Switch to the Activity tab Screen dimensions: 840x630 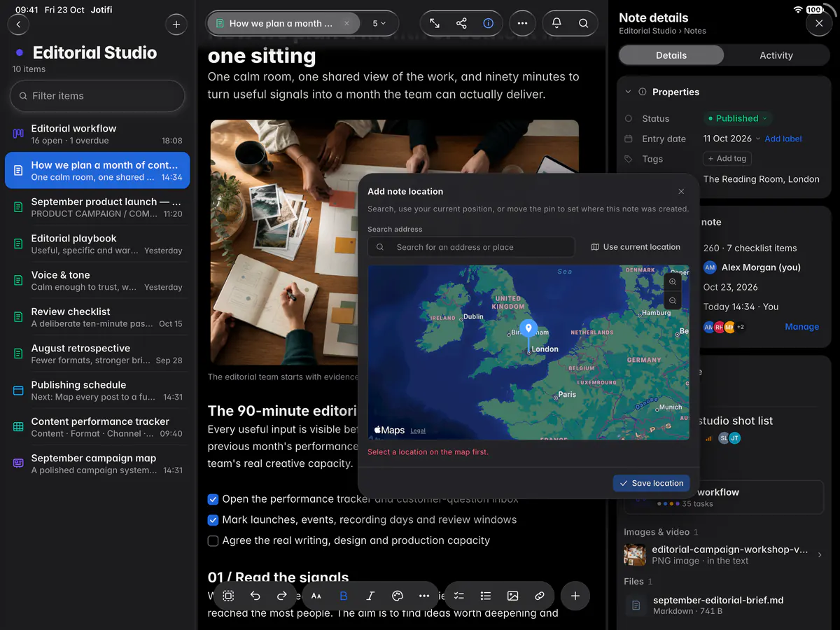click(776, 55)
